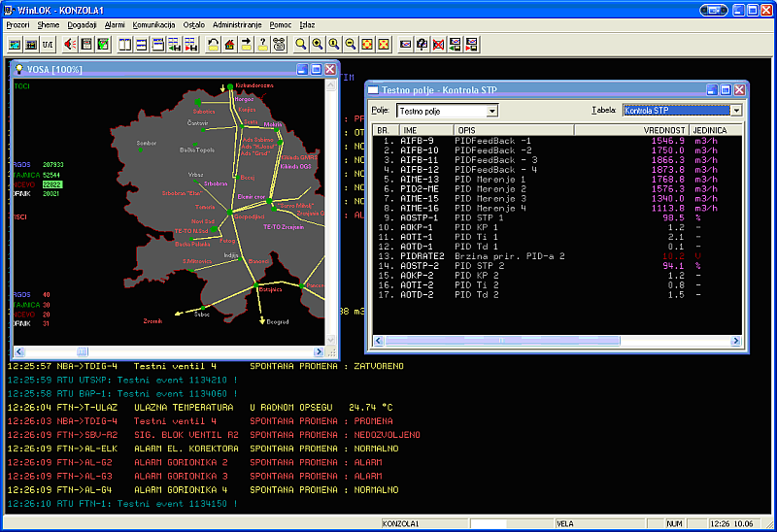The height and width of the screenshot is (532, 777).
Task: Open the Alarmi menu
Action: tap(115, 24)
